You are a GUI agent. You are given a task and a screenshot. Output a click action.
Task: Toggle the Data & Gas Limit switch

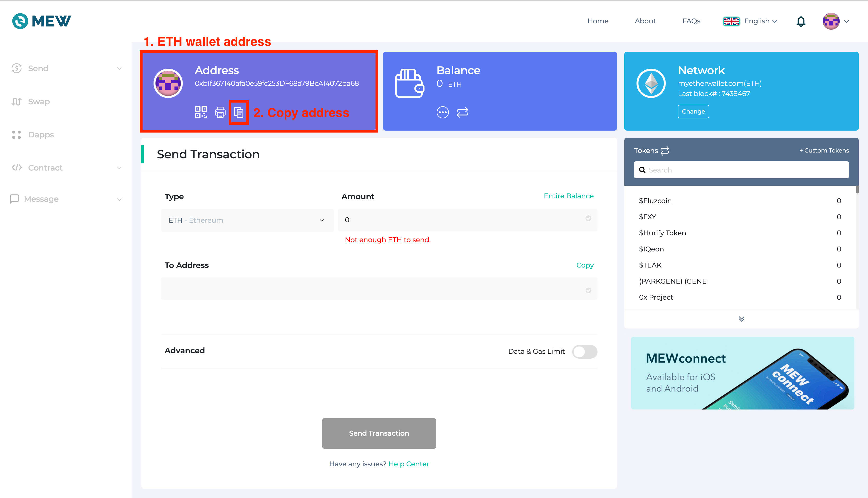point(585,352)
